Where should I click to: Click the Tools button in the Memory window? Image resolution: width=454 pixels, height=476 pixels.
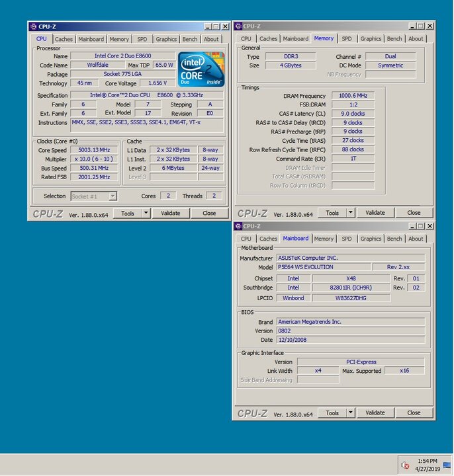pos(332,213)
